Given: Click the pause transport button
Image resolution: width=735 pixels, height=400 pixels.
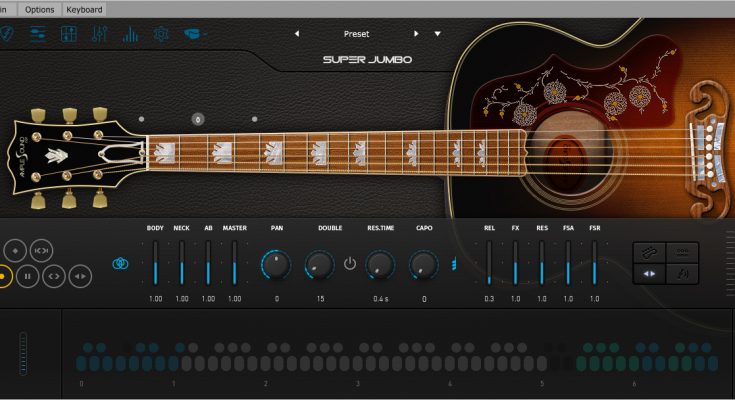Looking at the screenshot, I should click(x=28, y=275).
